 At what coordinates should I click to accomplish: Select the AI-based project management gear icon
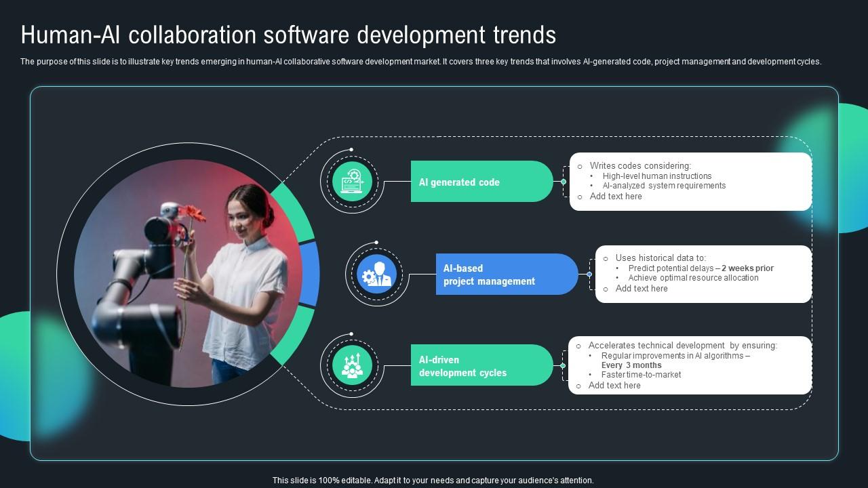tap(376, 274)
